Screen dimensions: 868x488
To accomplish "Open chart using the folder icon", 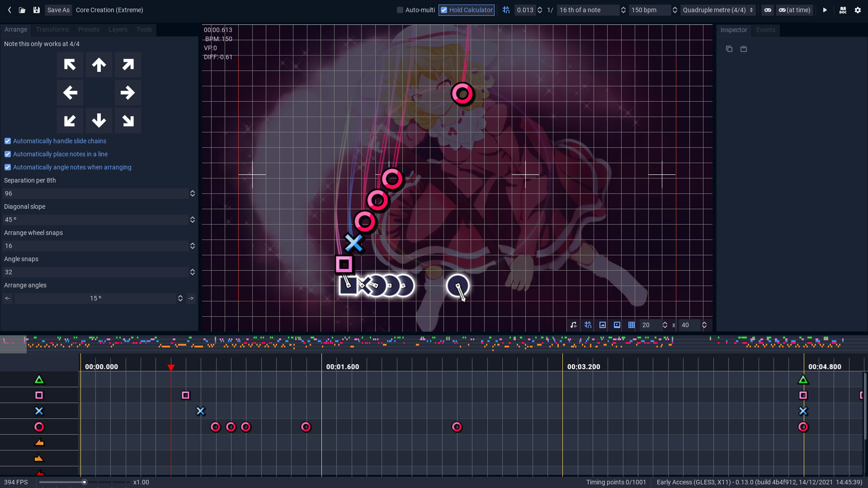I will [x=22, y=10].
